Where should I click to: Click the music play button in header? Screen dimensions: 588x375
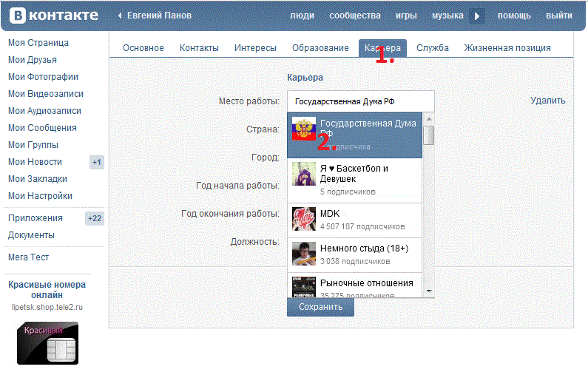click(477, 16)
